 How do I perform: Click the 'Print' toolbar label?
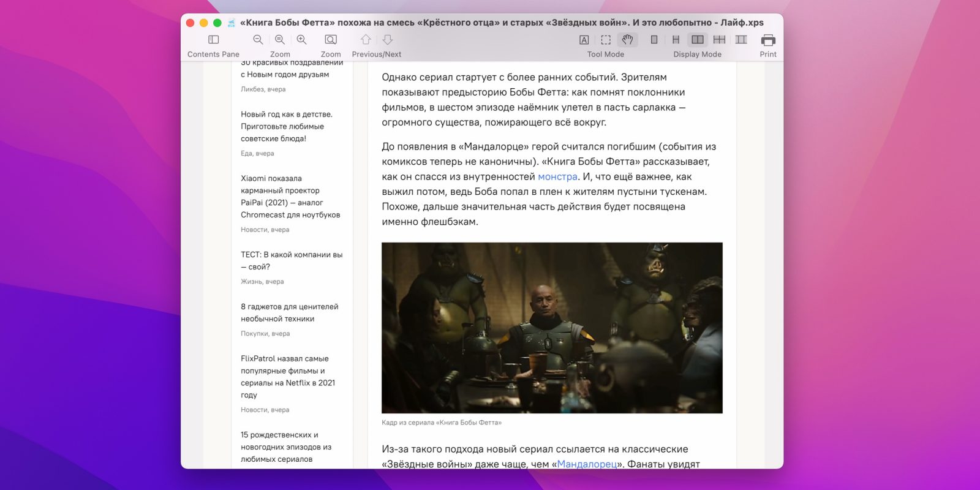click(x=768, y=55)
